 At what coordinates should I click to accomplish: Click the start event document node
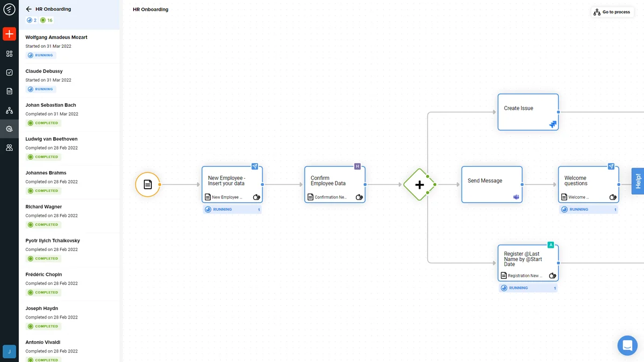(148, 184)
